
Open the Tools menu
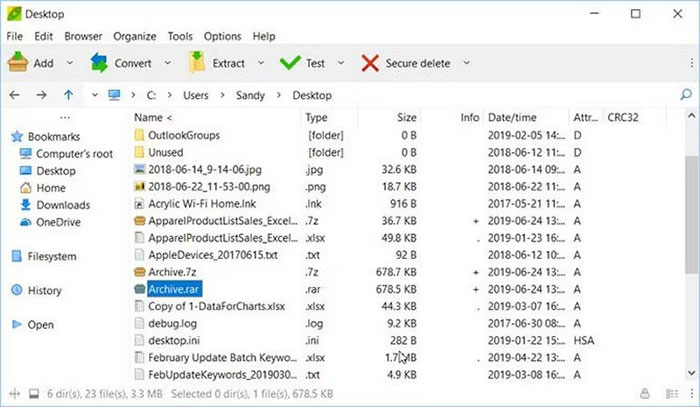180,36
